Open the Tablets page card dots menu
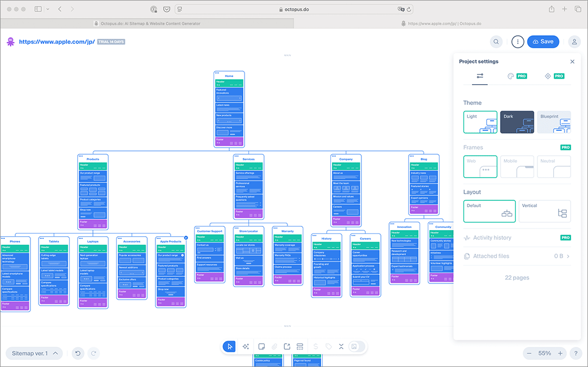 [x=42, y=238]
